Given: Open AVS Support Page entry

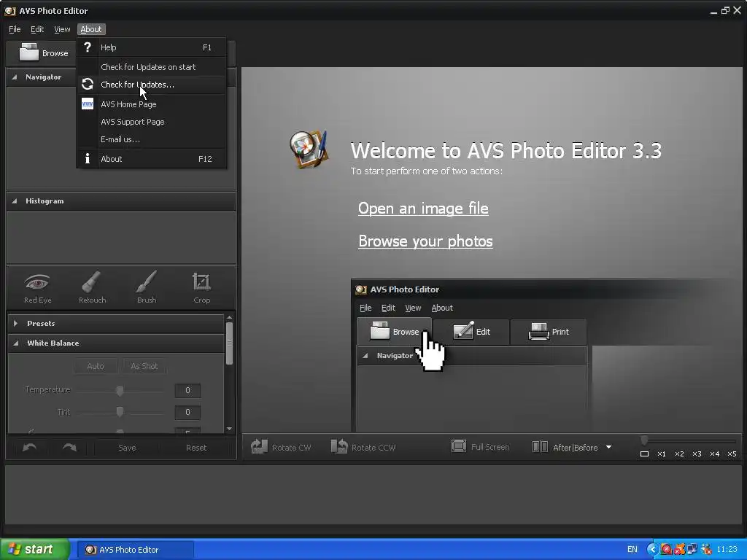Looking at the screenshot, I should (x=152, y=122).
